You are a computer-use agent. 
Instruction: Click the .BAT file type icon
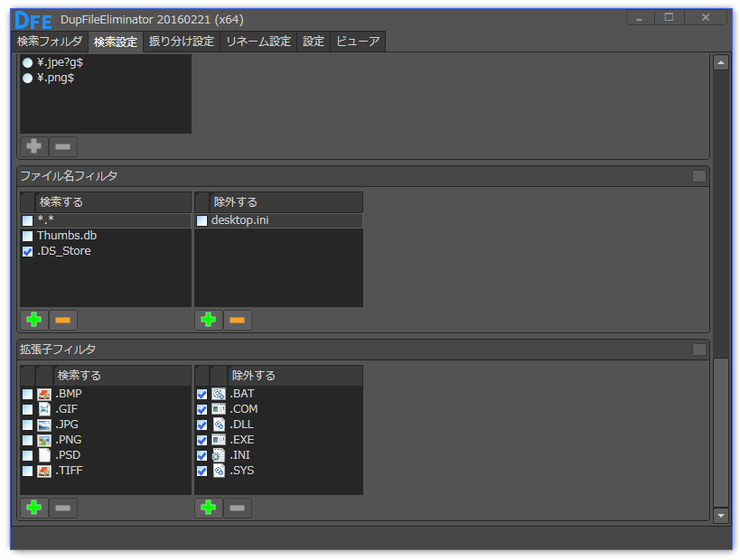(219, 394)
